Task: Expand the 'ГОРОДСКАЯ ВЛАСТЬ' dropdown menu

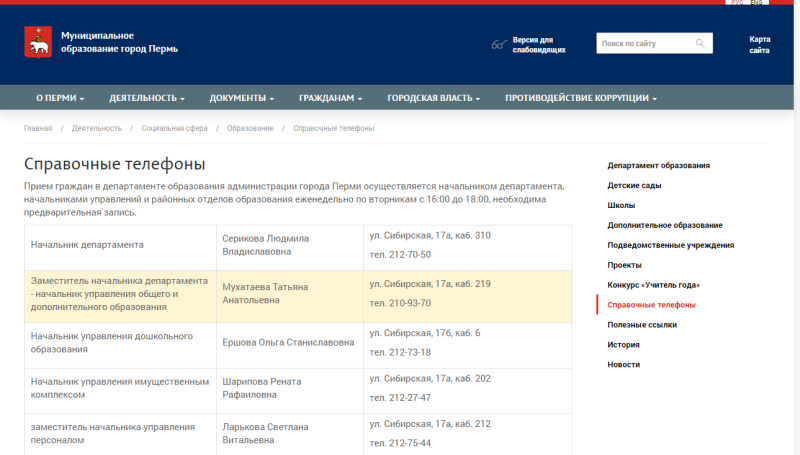Action: click(x=434, y=98)
